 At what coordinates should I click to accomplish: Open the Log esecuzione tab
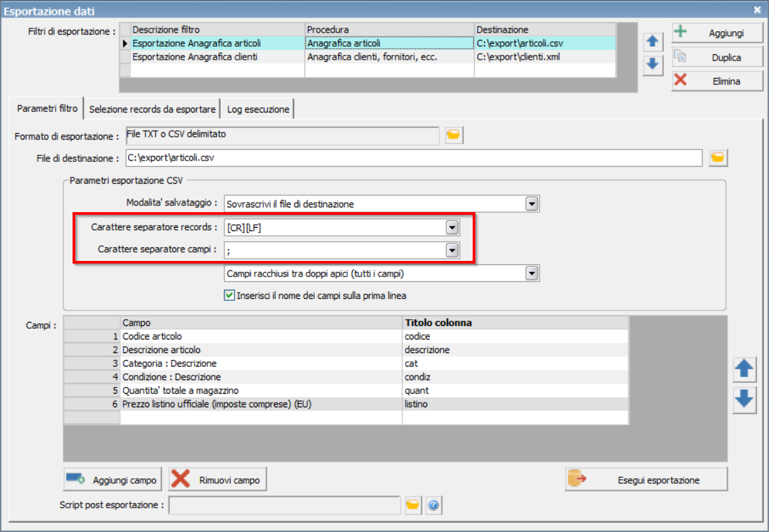[258, 109]
